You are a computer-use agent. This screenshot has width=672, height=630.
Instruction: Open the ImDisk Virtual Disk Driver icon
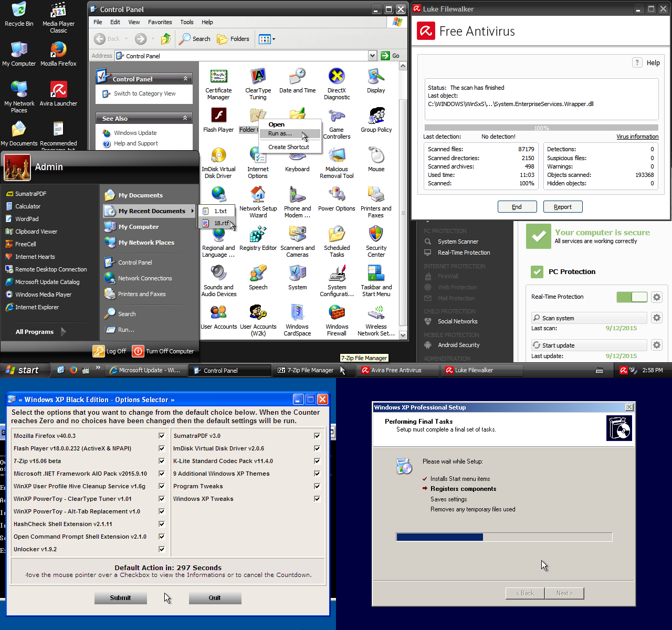pos(218,163)
